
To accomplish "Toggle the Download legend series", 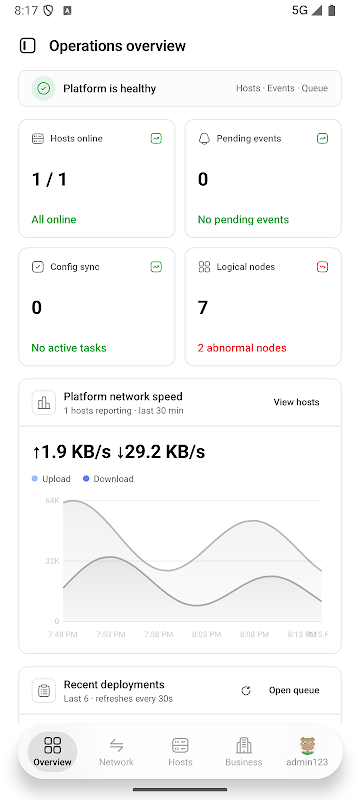I will (x=108, y=479).
